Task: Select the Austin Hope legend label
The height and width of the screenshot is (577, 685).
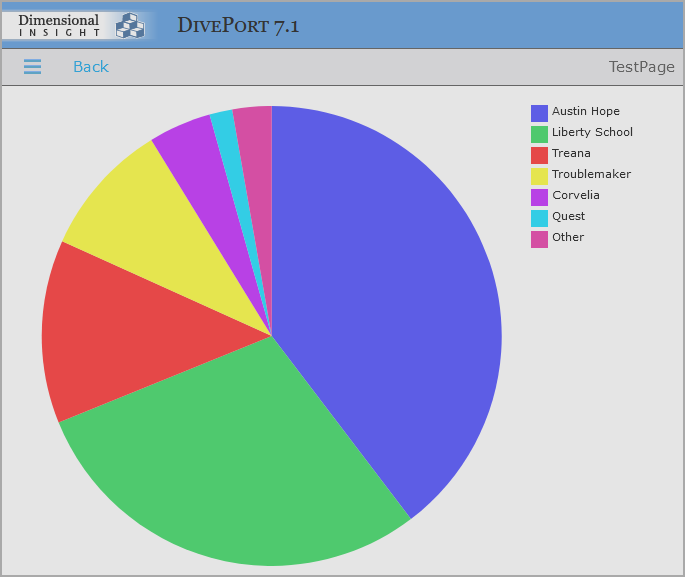Action: [x=586, y=112]
